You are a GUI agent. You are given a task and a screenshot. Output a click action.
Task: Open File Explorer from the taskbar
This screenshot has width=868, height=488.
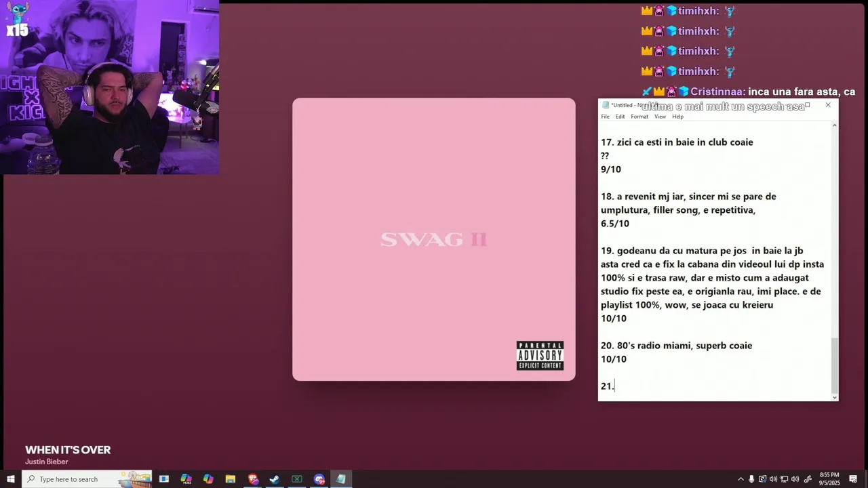[231, 479]
